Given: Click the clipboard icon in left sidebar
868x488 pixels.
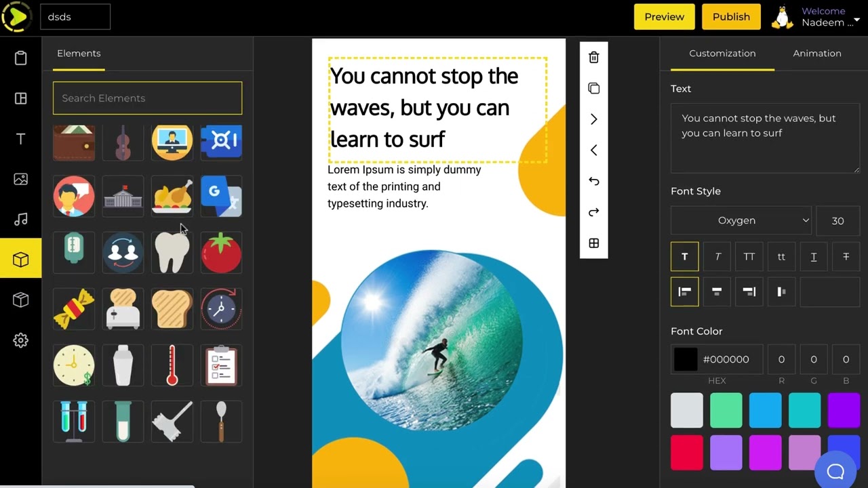Looking at the screenshot, I should pos(20,58).
